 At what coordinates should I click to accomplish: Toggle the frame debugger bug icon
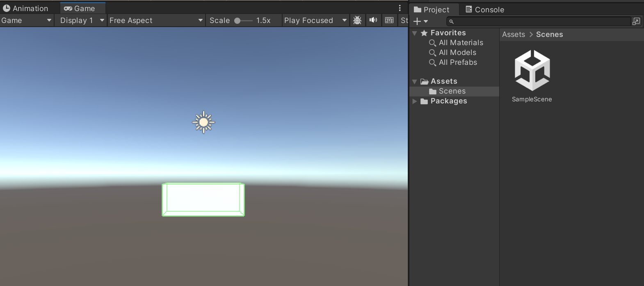pos(357,20)
